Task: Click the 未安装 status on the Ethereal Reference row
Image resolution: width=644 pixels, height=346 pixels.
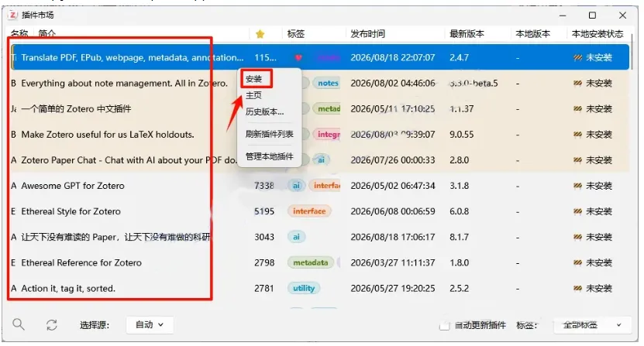Action: [x=599, y=262]
